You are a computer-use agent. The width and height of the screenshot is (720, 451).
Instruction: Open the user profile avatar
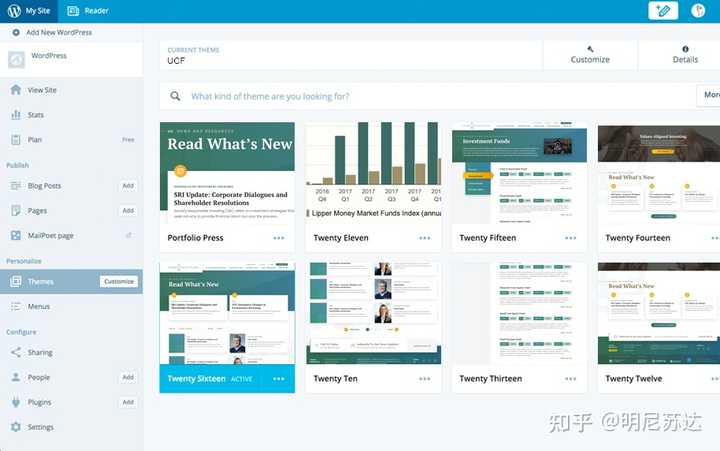698,11
